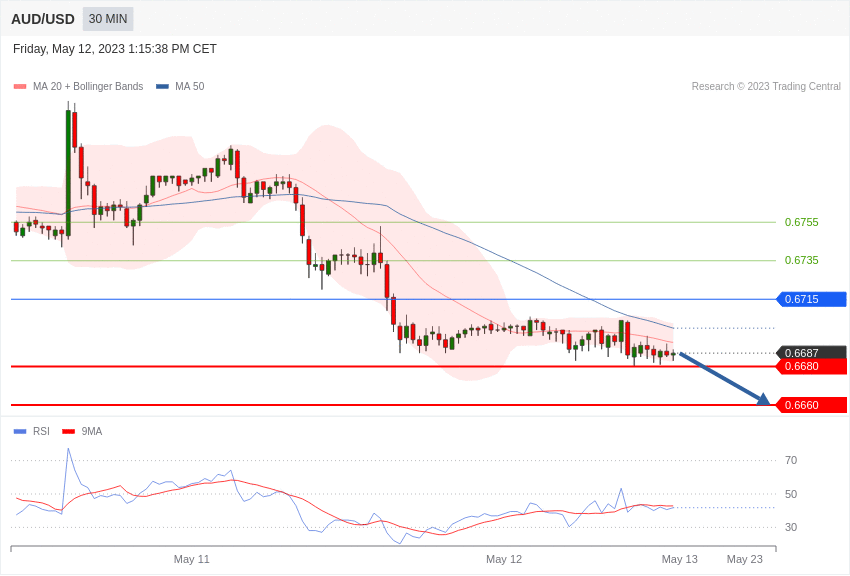Select the 'MA 20 + Bollinger Bands' legend label

tap(88, 86)
